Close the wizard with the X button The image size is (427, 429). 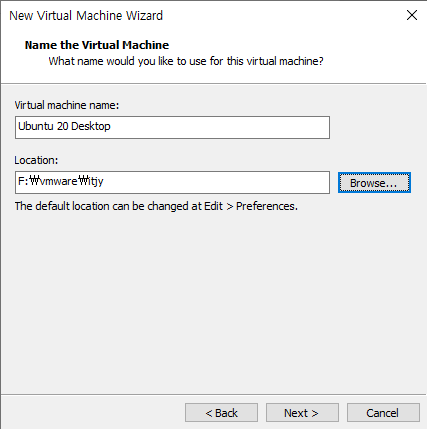pyautogui.click(x=412, y=15)
